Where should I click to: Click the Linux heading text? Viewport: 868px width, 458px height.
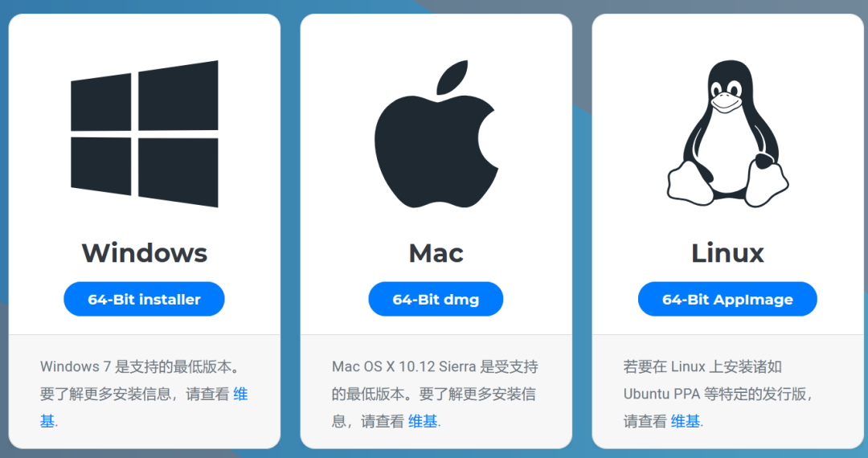pyautogui.click(x=727, y=253)
